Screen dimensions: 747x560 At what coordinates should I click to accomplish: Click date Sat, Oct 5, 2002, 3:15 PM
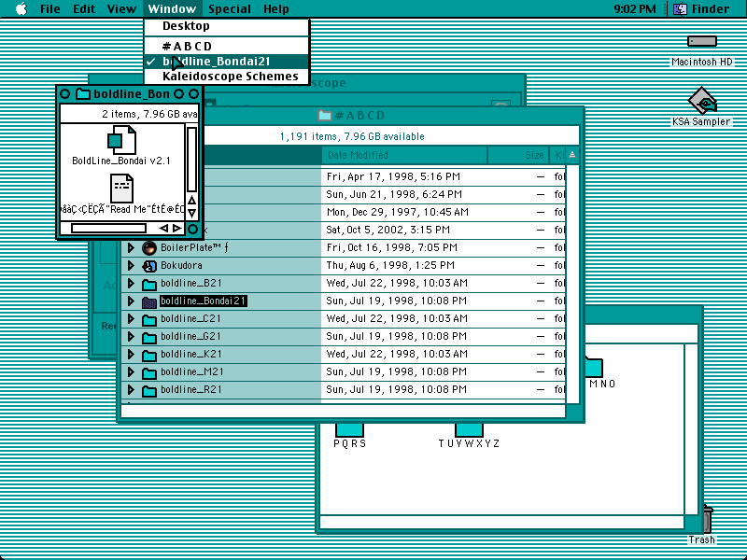tap(388, 230)
